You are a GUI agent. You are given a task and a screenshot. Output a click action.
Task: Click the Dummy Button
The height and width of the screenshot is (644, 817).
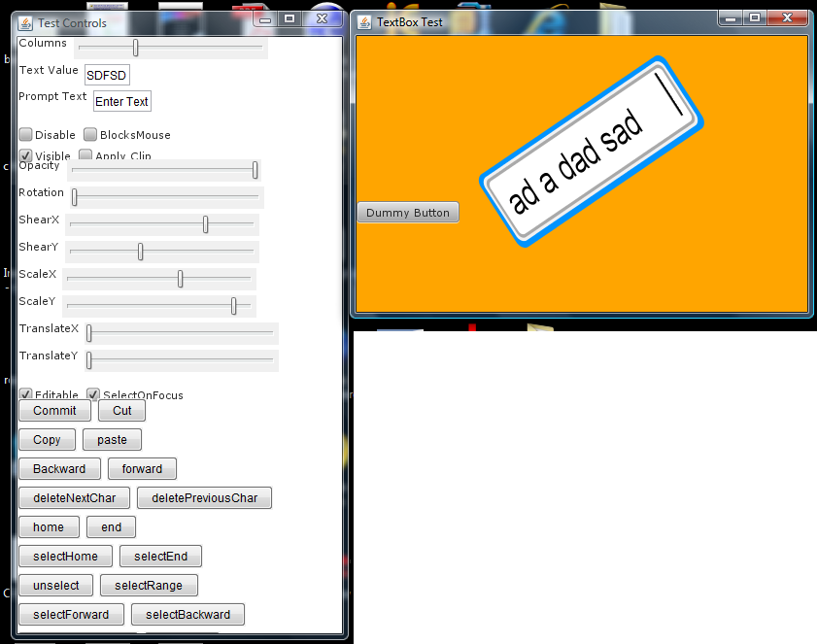[408, 213]
